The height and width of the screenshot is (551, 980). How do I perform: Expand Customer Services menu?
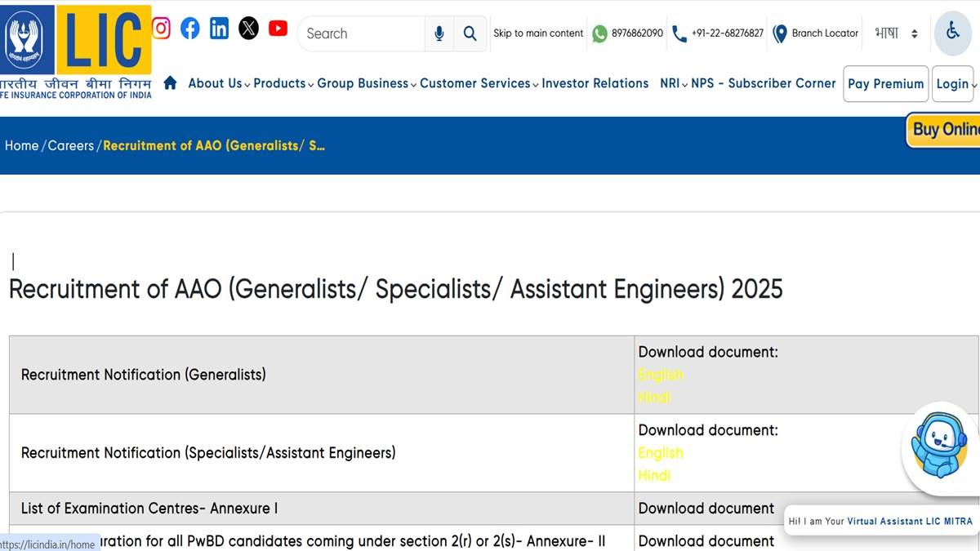[x=479, y=83]
